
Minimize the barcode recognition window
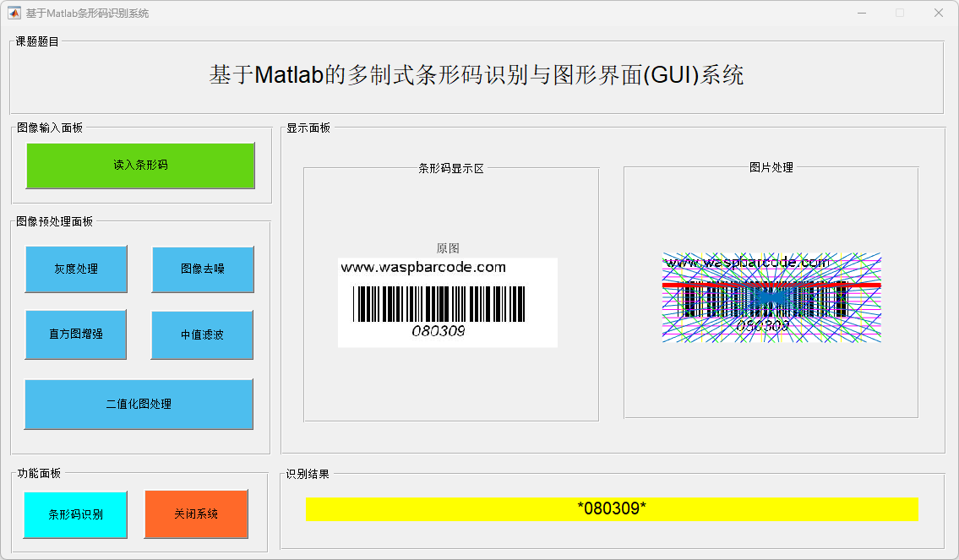(x=862, y=13)
